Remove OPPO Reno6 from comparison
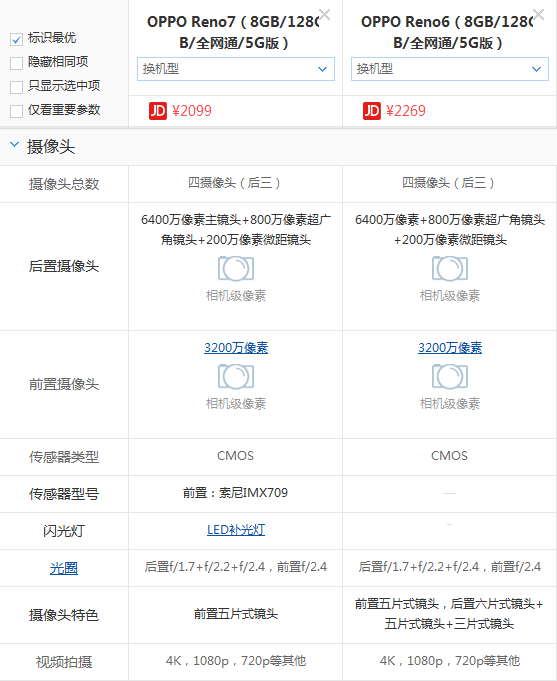This screenshot has height=681, width=557. tap(538, 15)
